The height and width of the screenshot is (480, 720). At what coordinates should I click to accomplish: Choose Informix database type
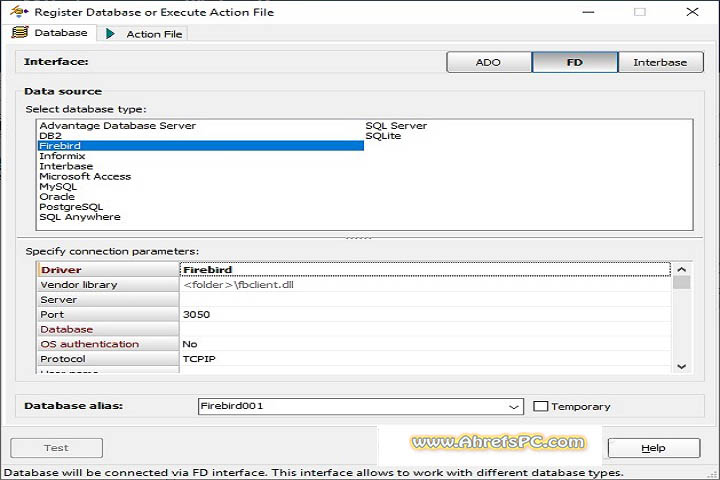[x=62, y=156]
